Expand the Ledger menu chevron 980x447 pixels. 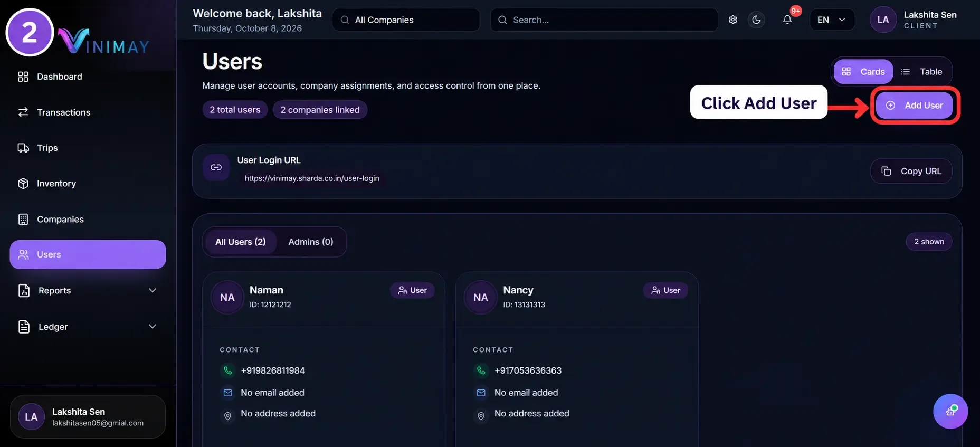[x=153, y=326]
